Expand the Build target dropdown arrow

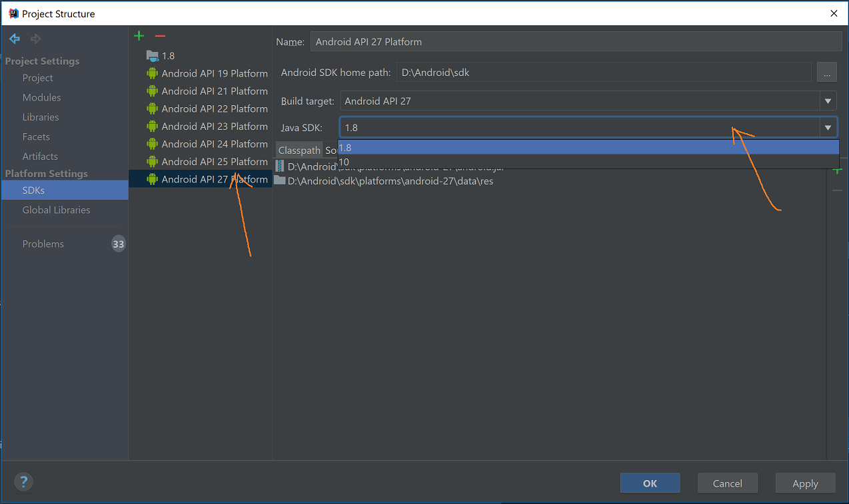pos(828,101)
